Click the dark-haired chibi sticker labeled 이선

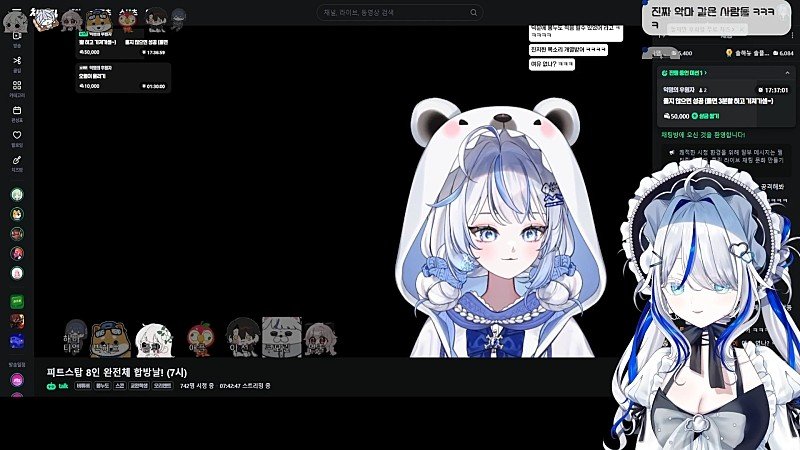pyautogui.click(x=242, y=337)
